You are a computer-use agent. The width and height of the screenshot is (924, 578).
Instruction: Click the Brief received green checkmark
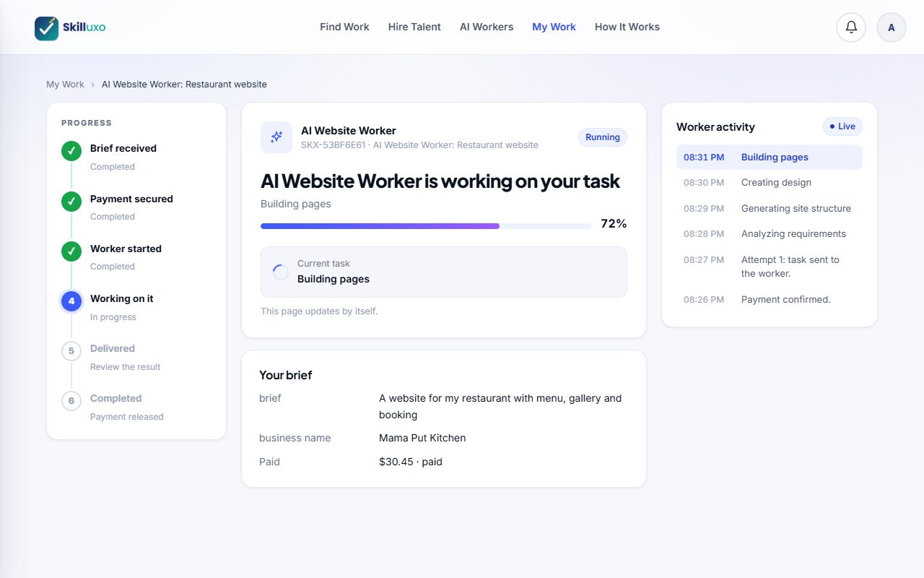click(71, 151)
